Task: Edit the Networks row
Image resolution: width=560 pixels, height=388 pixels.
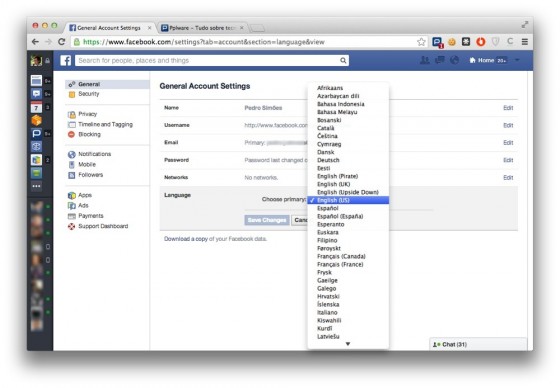Action: click(x=508, y=178)
